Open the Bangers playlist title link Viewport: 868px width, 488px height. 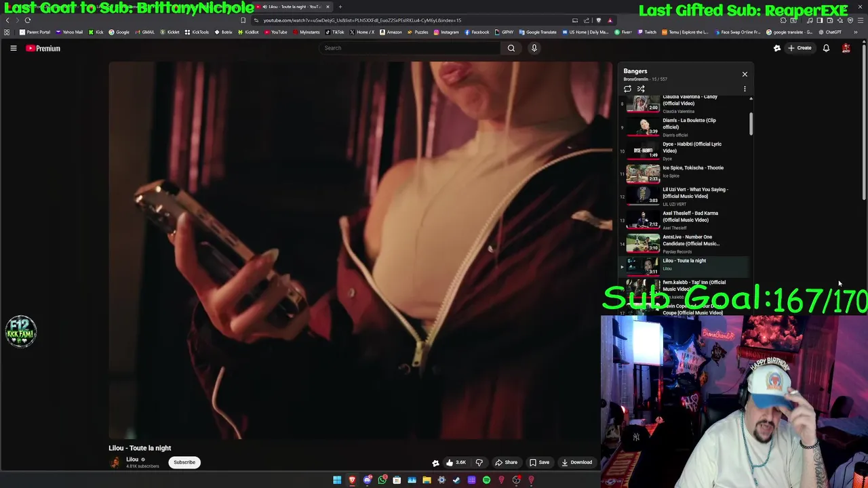635,71
